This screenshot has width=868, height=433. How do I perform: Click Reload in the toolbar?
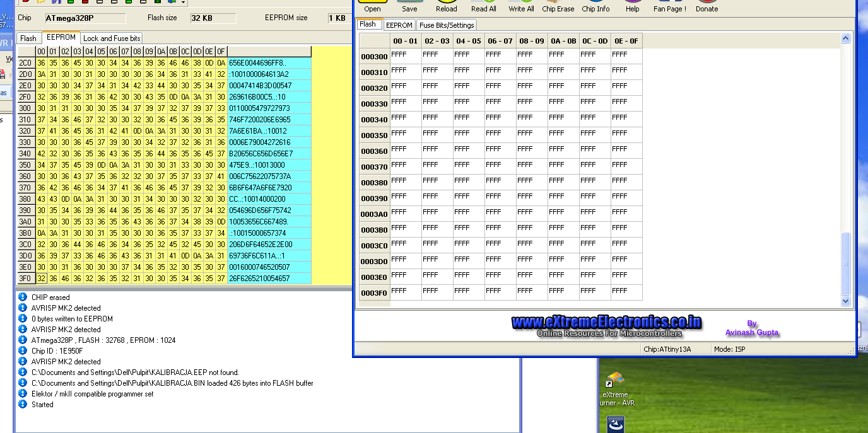click(446, 6)
